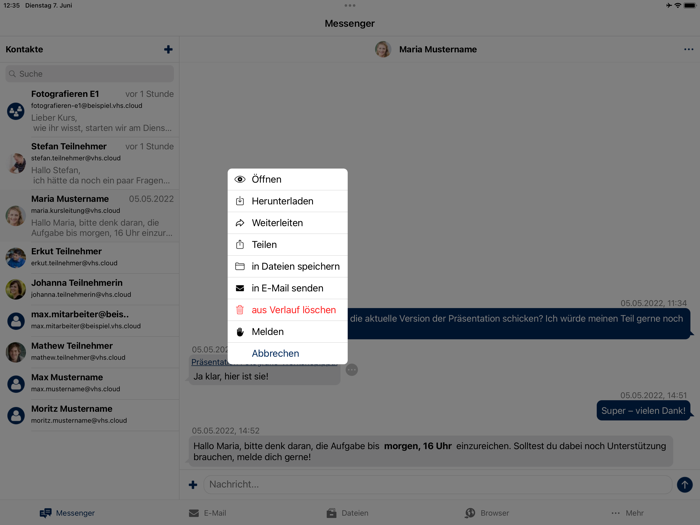
Task: Switch to Messenger tab
Action: [x=67, y=513]
